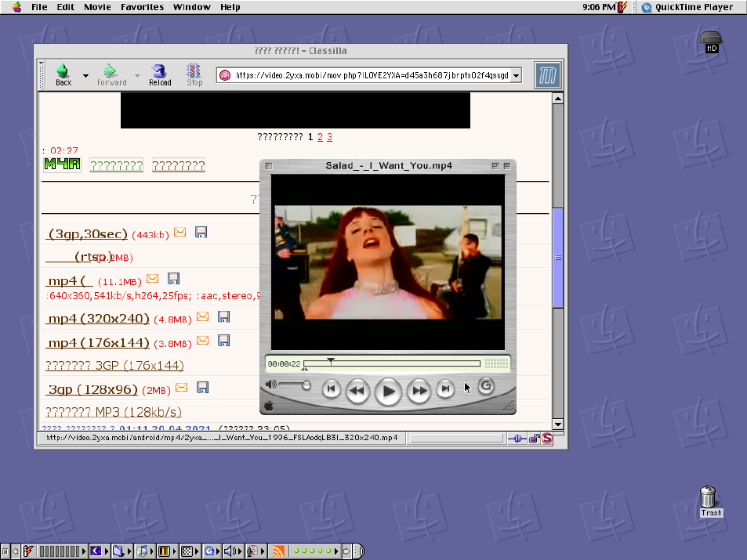Click the Classilla M throbber logo
The image size is (747, 560).
pyautogui.click(x=547, y=75)
